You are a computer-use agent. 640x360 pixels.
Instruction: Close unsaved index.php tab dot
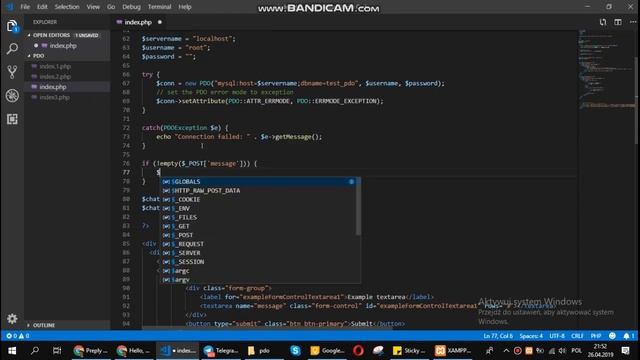(x=160, y=22)
